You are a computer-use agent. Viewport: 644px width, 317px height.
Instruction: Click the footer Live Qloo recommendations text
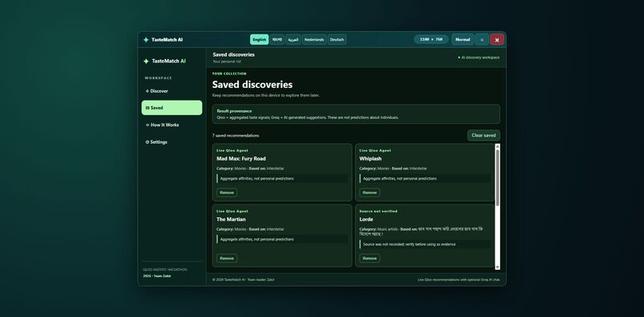459,279
